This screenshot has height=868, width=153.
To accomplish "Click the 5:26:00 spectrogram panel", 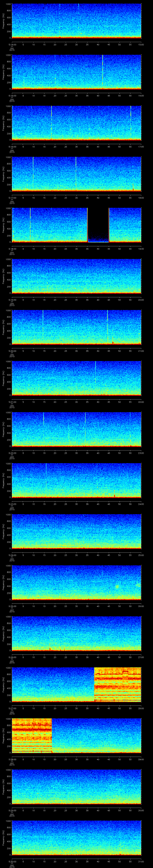I will [76, 633].
